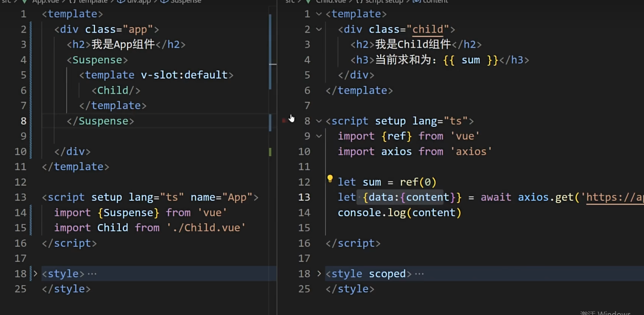
Task: Click the folded-code ellipsis after App.vue's <style> tag
Action: (x=92, y=274)
